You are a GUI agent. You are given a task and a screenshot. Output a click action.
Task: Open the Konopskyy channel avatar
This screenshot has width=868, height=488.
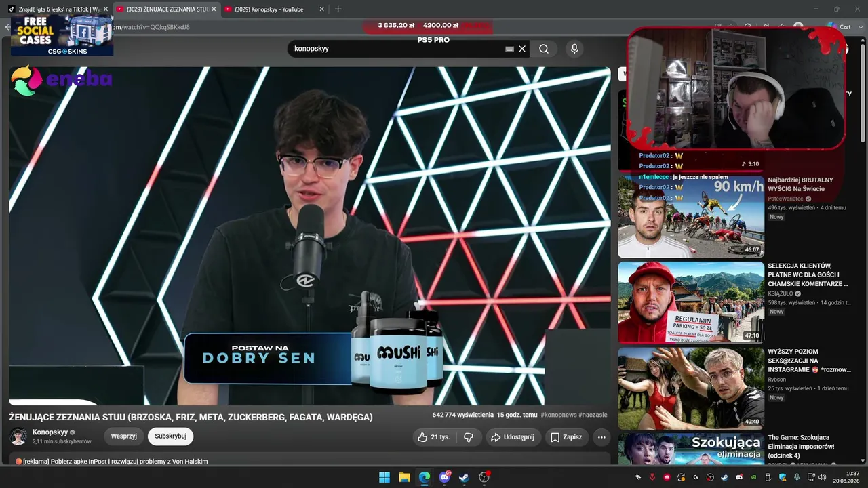(x=18, y=436)
